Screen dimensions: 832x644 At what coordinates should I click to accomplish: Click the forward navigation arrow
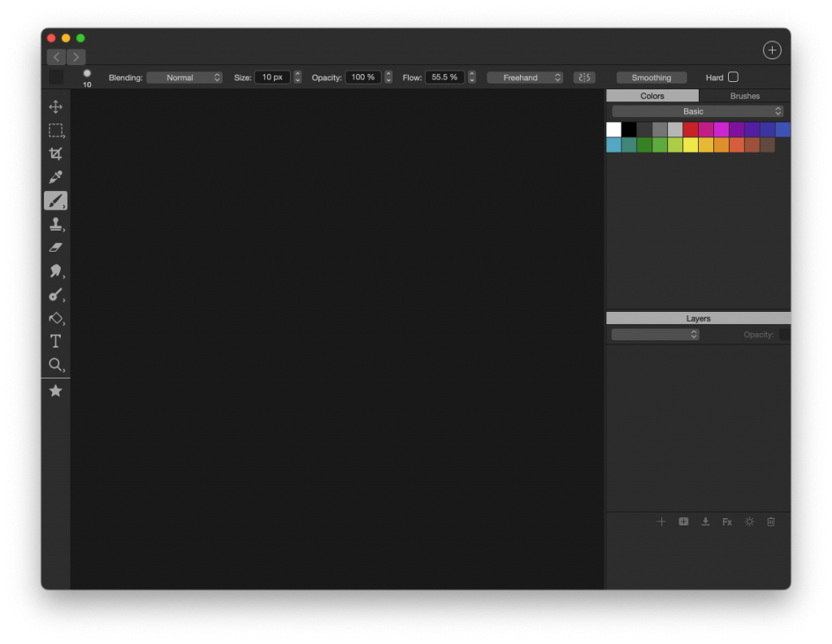click(x=76, y=57)
